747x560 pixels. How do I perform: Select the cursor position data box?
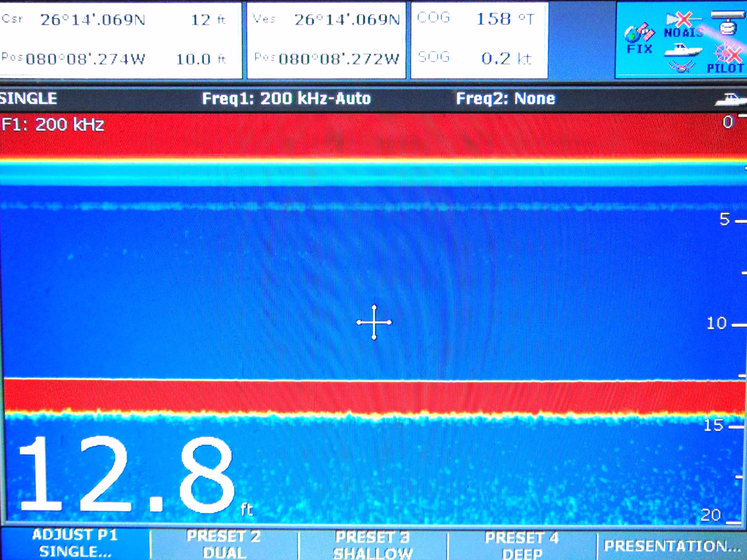pos(120,40)
